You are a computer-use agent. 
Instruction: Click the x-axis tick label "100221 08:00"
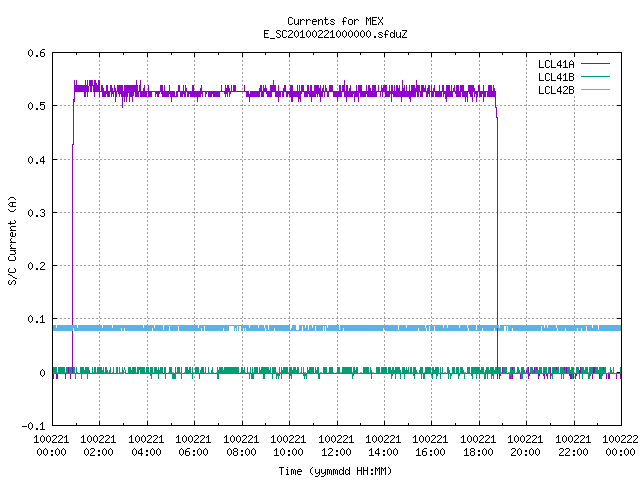[x=241, y=446]
